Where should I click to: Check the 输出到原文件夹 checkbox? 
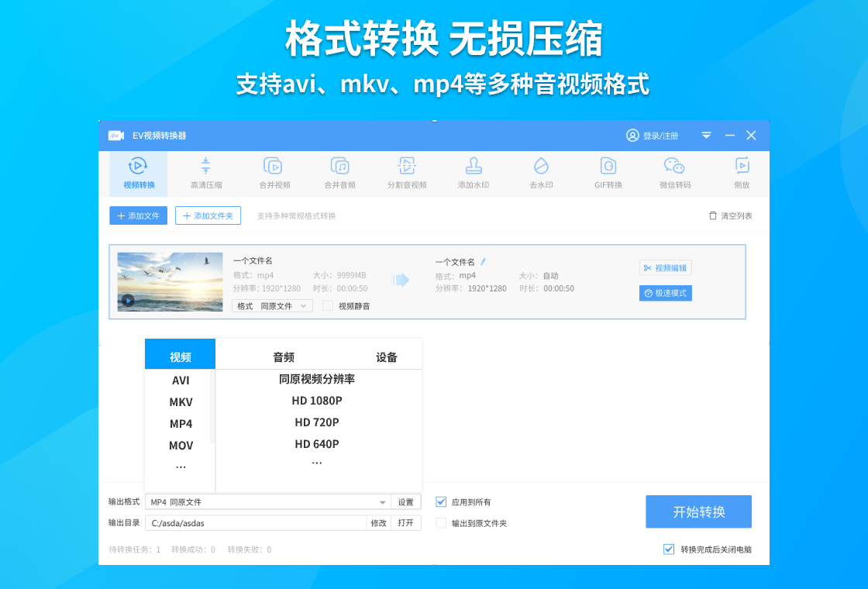[x=441, y=523]
